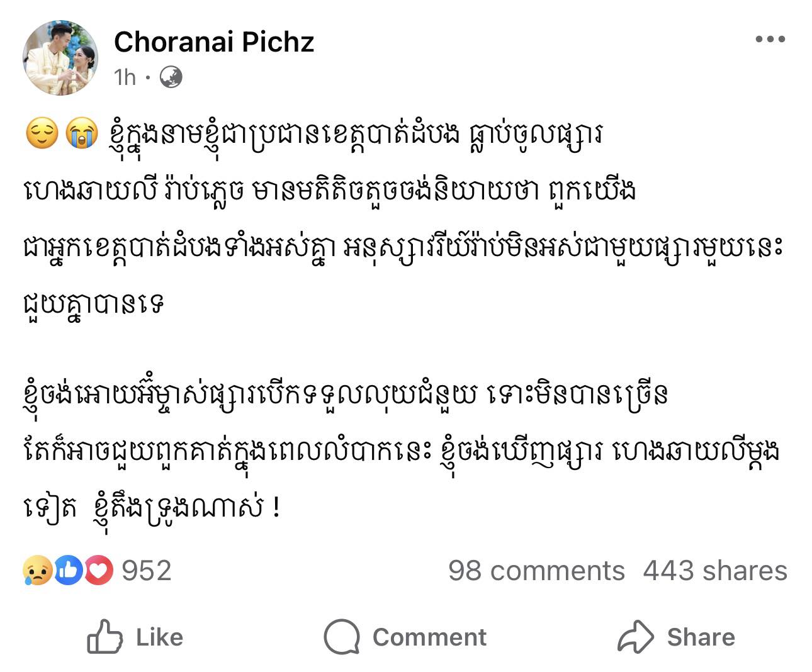This screenshot has width=812, height=672.
Task: Click the crying face emoji in post
Action: pos(82,134)
